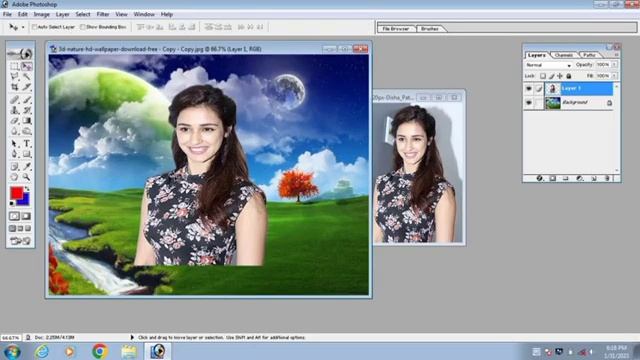Open the Image menu
This screenshot has width=640, height=360.
42,14
